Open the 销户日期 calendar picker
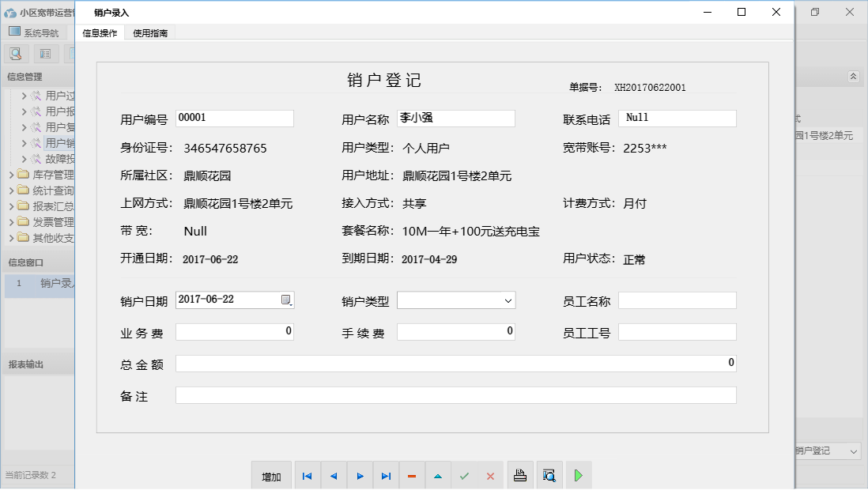The width and height of the screenshot is (868, 494). coord(285,300)
